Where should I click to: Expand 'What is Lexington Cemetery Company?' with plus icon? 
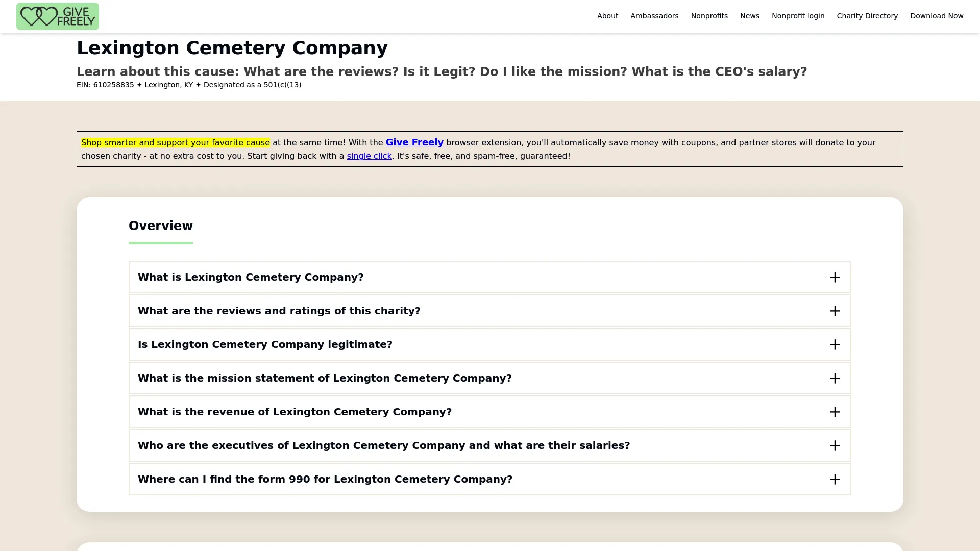pos(835,277)
